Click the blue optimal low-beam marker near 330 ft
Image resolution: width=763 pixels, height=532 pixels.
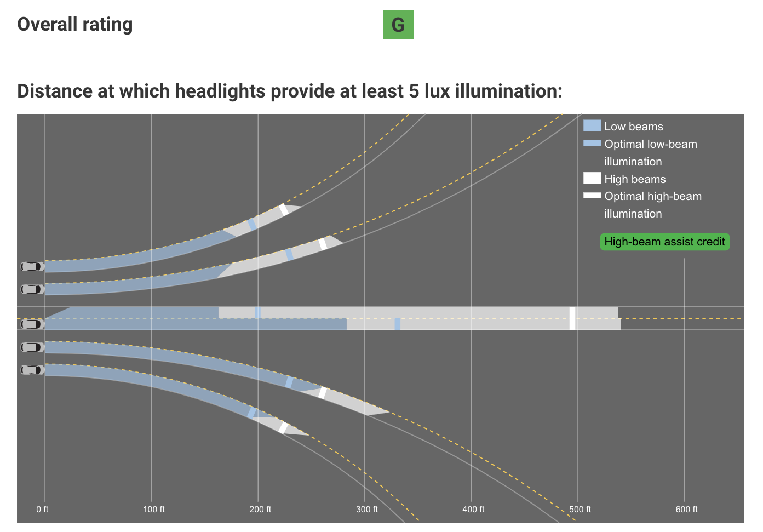[398, 324]
